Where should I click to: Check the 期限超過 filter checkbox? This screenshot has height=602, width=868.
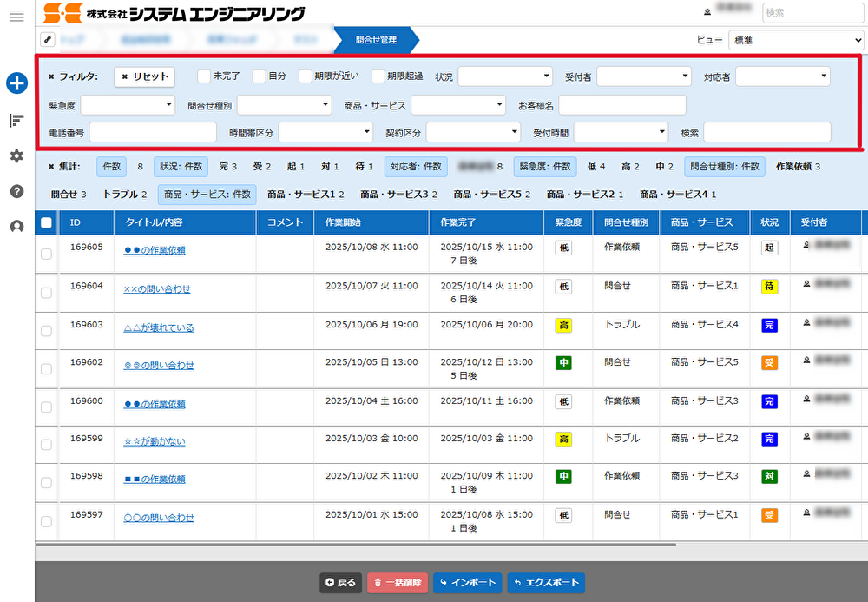[x=378, y=76]
